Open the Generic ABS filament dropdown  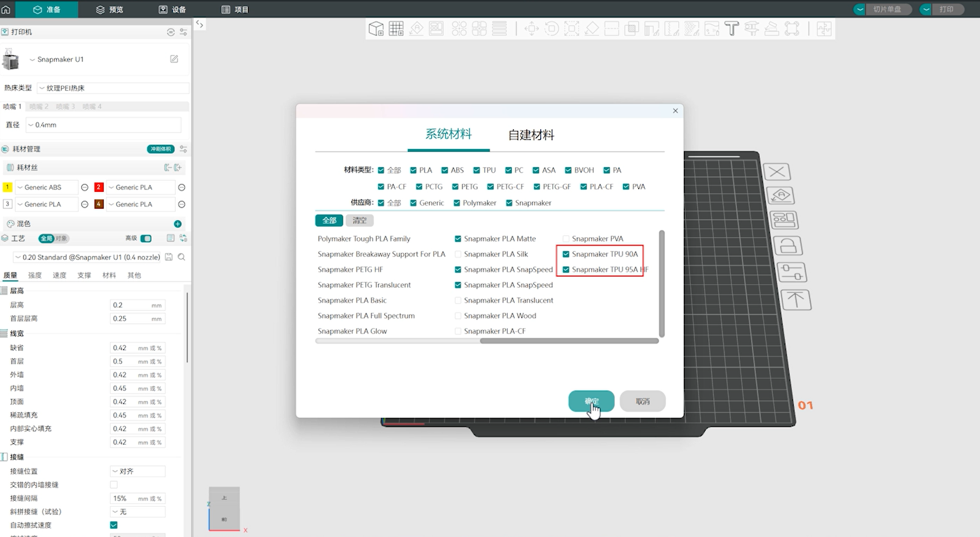click(x=46, y=187)
